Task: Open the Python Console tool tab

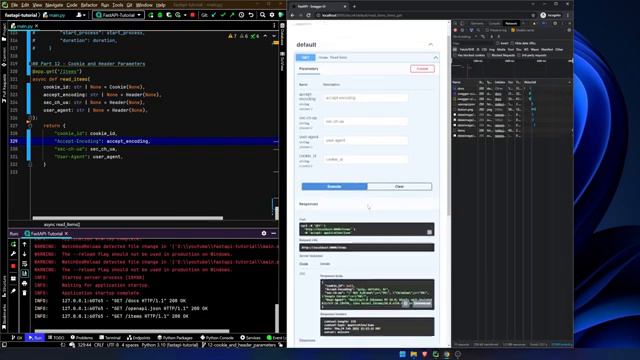Action: pos(217,338)
